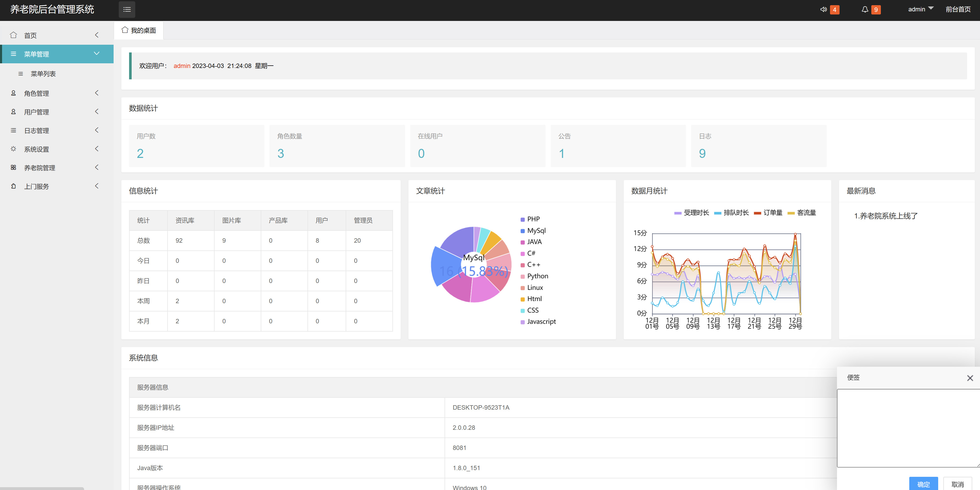
Task: Open the speaker announcements icon
Action: [823, 10]
